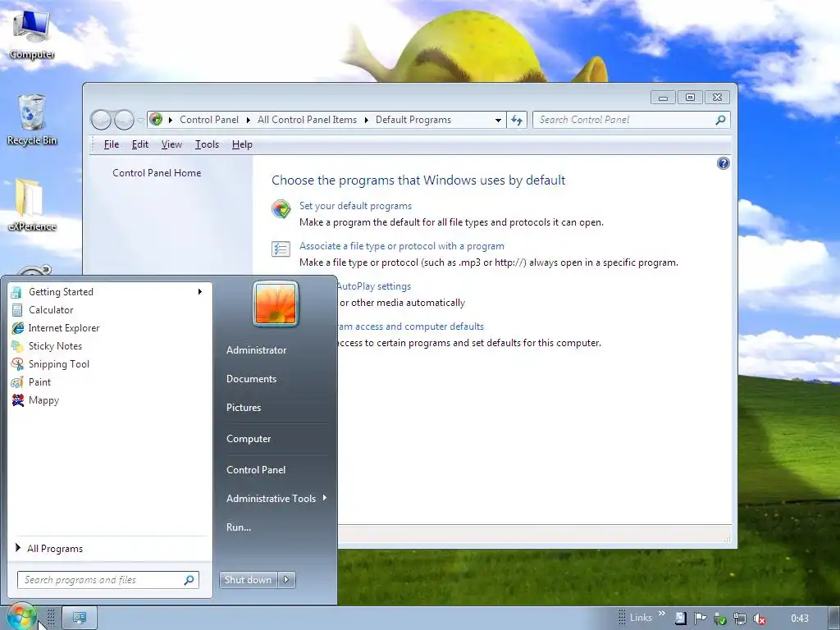Click the Control Panel address bar icon
The image size is (840, 630).
click(x=156, y=120)
